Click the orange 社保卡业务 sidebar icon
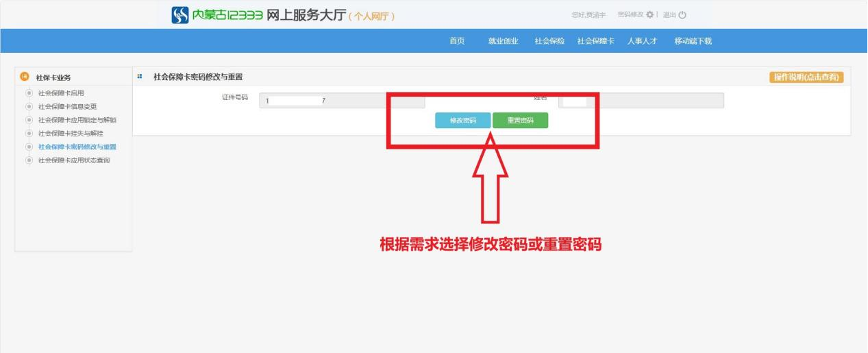The height and width of the screenshot is (353, 868). coord(25,77)
